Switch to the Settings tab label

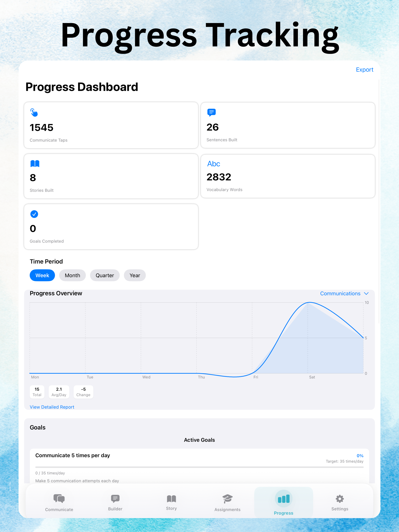coord(340,509)
